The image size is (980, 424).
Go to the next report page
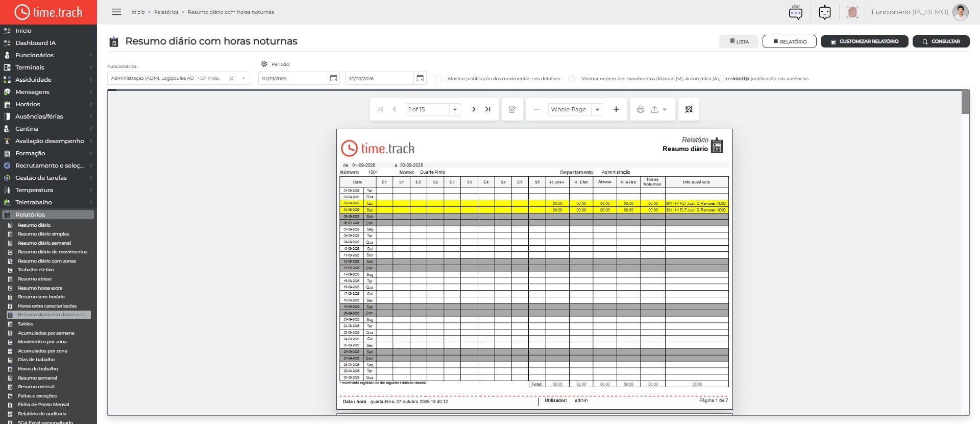coord(474,109)
